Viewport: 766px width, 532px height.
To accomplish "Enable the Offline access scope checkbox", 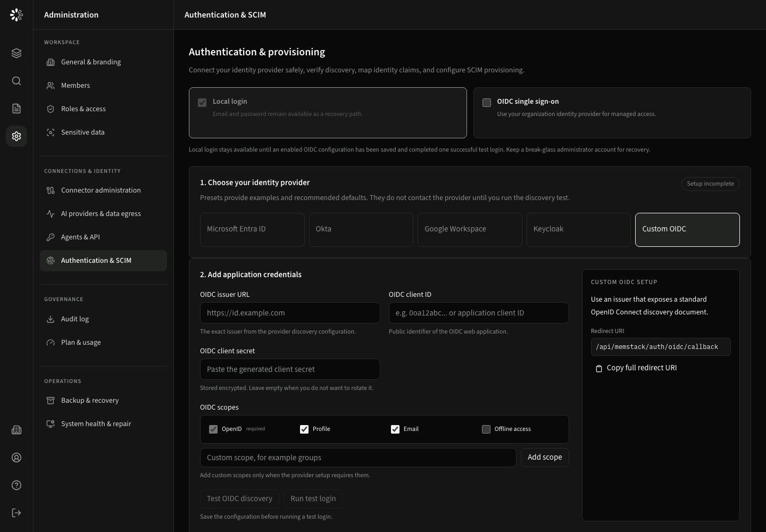I will pyautogui.click(x=486, y=429).
